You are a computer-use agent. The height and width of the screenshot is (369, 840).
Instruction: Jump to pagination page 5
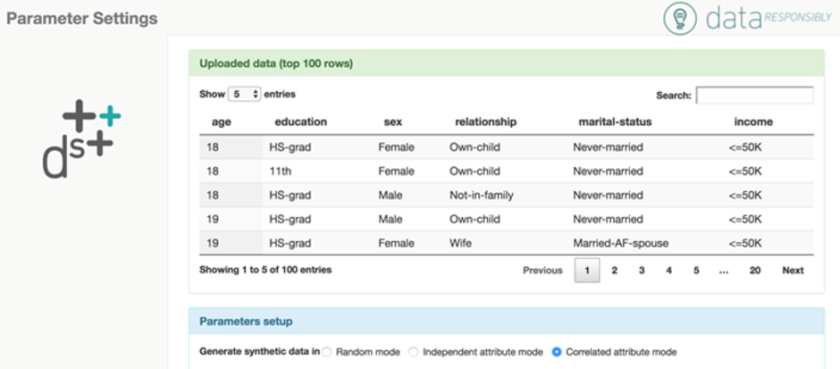point(696,270)
